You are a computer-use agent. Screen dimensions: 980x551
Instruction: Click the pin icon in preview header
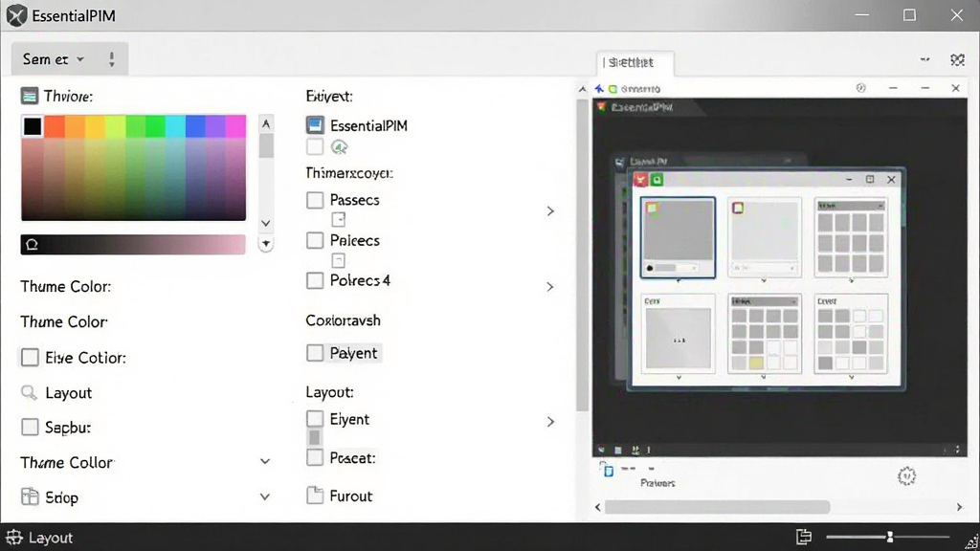(599, 89)
